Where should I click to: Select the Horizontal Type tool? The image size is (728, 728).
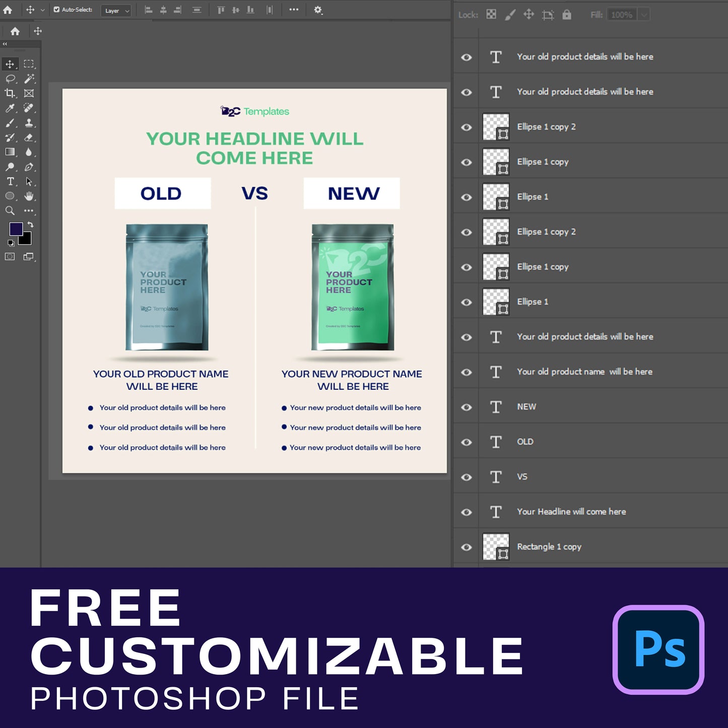click(x=10, y=181)
